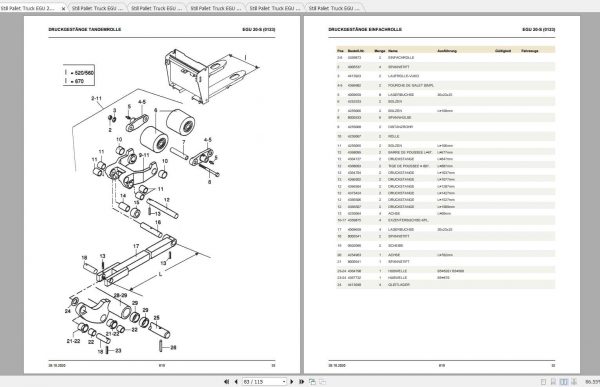Screen dimensions: 600x387
Task: Select the GLEITLAGER row name
Action: [x=399, y=285]
